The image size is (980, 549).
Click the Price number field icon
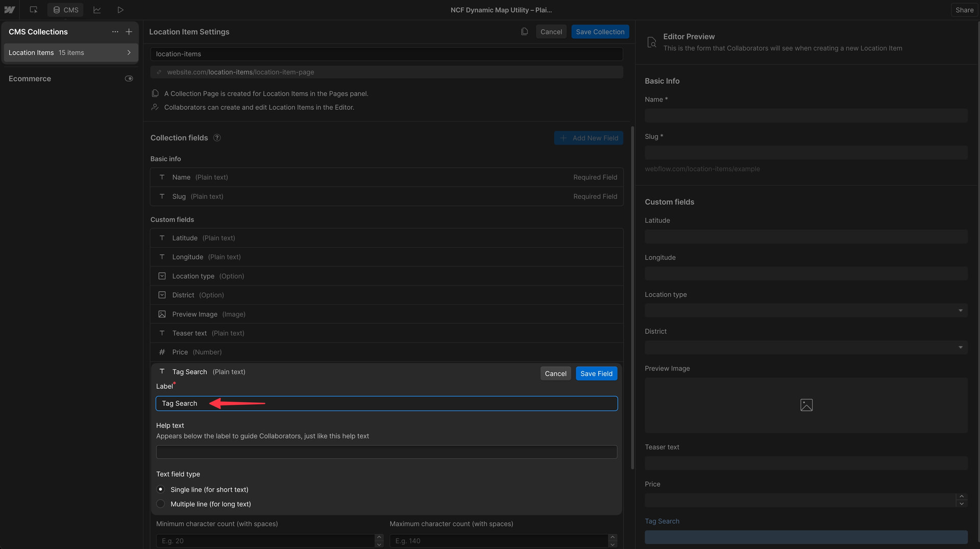click(x=162, y=352)
